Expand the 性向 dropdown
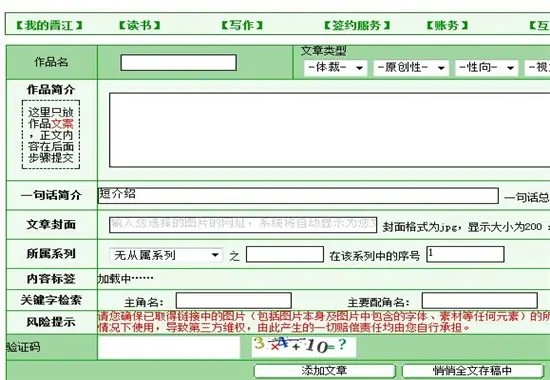 point(487,67)
